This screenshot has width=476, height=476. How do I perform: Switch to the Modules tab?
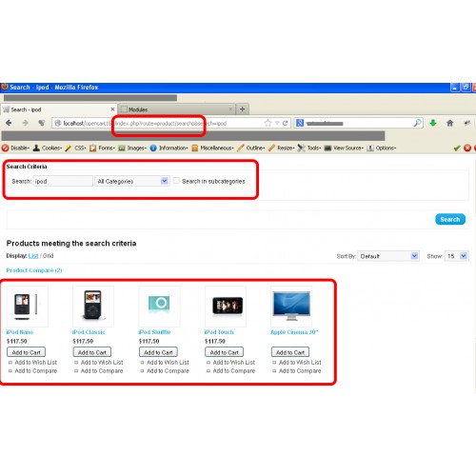[176, 109]
